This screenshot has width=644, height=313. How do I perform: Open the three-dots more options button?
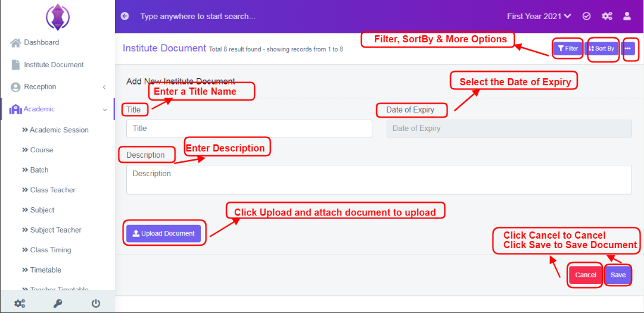(x=627, y=48)
